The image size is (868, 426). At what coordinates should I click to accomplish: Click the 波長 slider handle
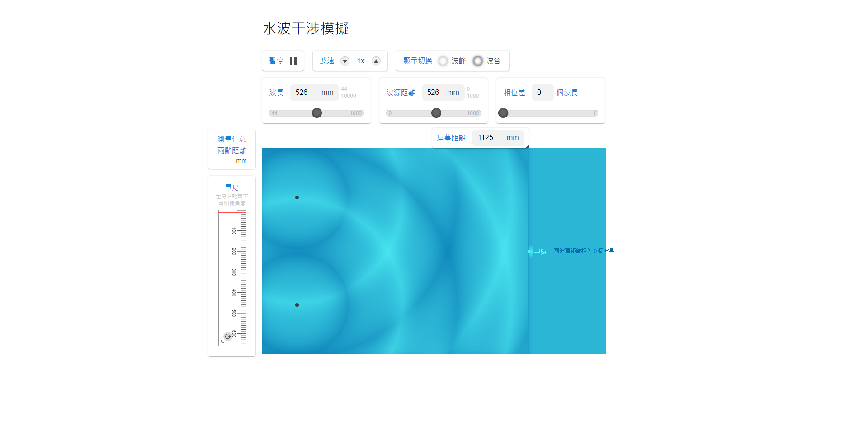click(x=317, y=113)
